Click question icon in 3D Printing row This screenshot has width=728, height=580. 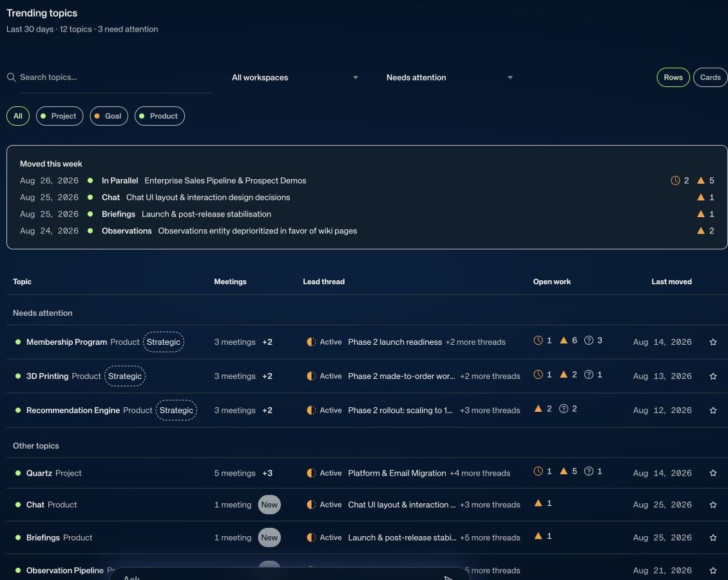[x=589, y=374]
